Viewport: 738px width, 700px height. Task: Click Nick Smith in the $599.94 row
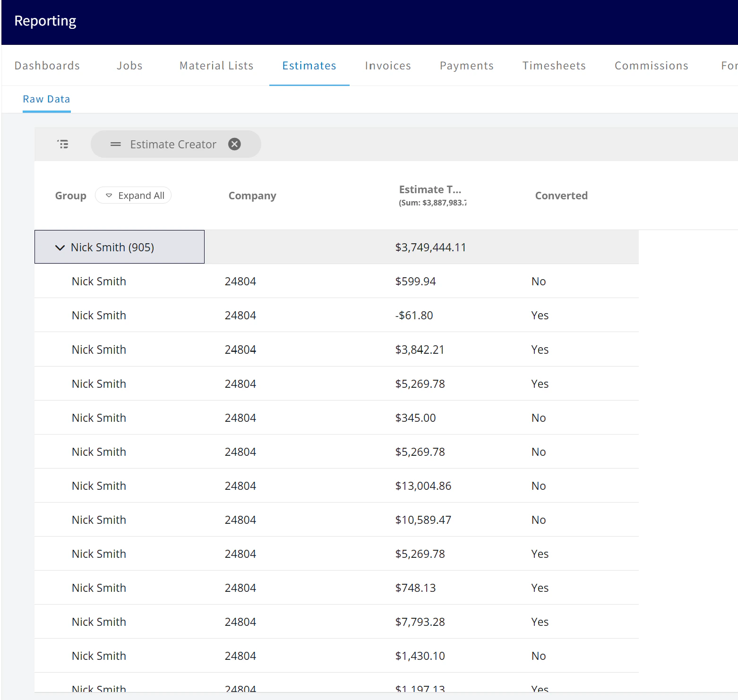(99, 282)
